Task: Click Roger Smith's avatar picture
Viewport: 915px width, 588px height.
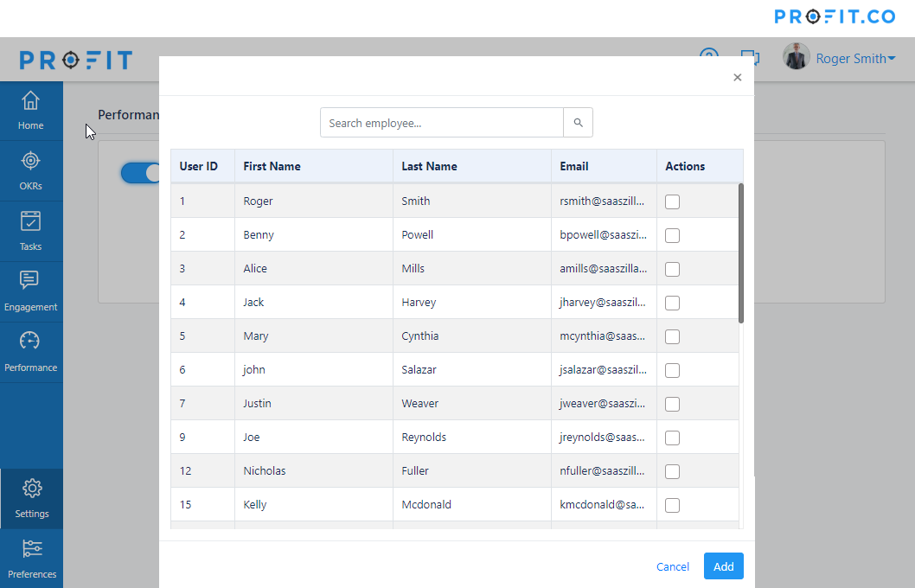Action: [796, 56]
